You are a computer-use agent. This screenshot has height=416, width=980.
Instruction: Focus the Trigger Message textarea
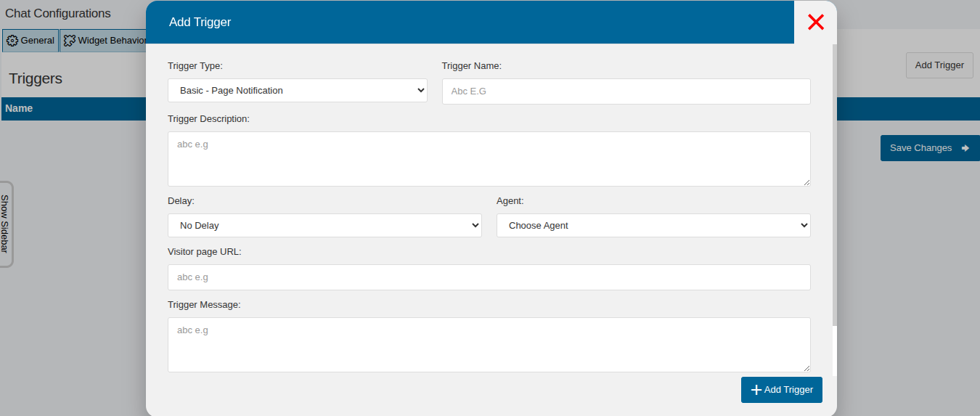489,345
